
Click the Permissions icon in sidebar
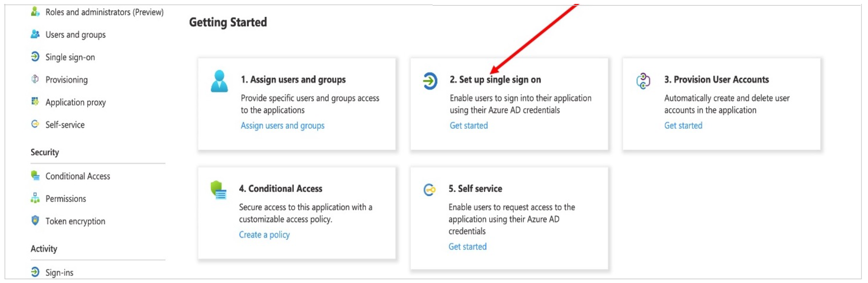coord(35,198)
